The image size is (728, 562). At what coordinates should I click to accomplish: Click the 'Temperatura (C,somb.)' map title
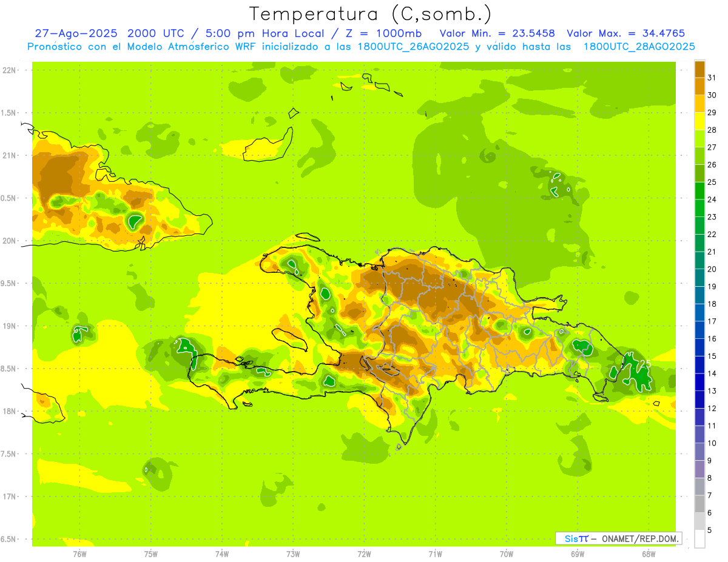tap(370, 15)
